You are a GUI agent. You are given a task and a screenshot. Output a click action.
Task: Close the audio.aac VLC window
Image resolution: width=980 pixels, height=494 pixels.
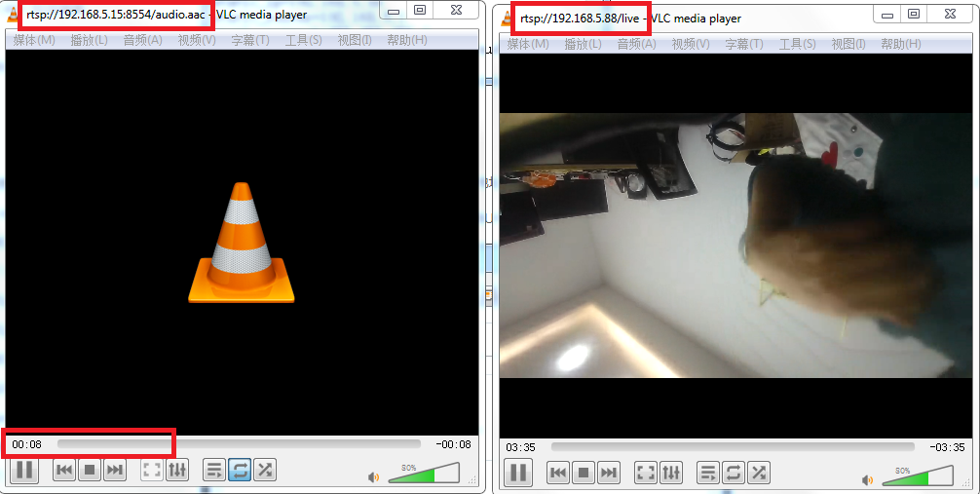click(457, 10)
